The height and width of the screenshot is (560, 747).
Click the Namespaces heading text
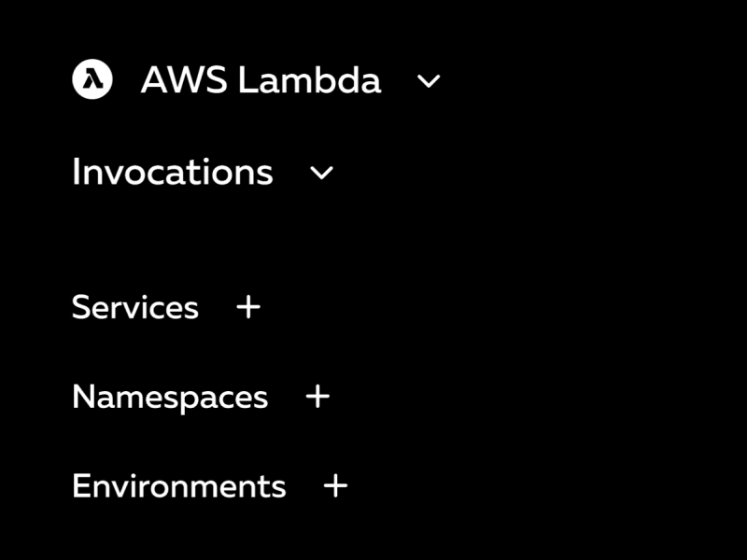[171, 397]
